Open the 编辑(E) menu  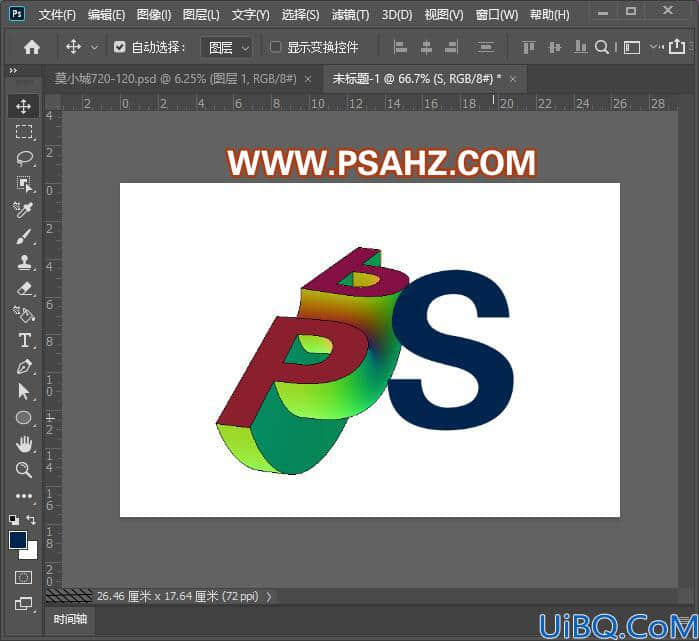[106, 15]
